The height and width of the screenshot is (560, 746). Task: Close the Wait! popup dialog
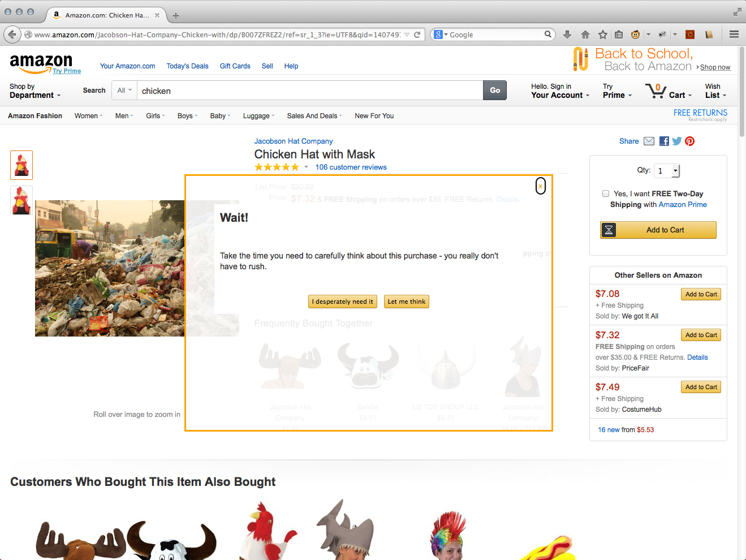coord(541,186)
